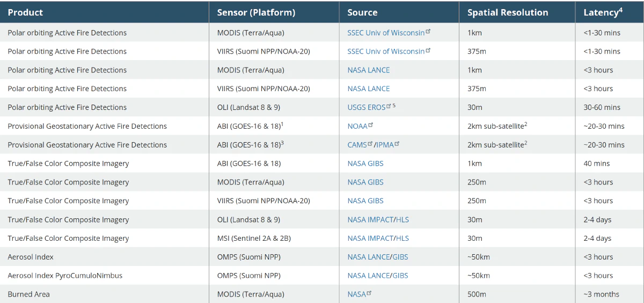Open HLS link in MSI Sentinel row
This screenshot has height=303, width=644.
coord(402,239)
